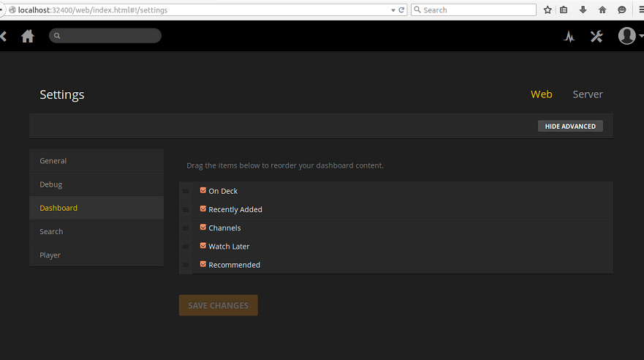Click the back arrow in Plex header
Image resolution: width=644 pixels, height=360 pixels.
(x=3, y=36)
